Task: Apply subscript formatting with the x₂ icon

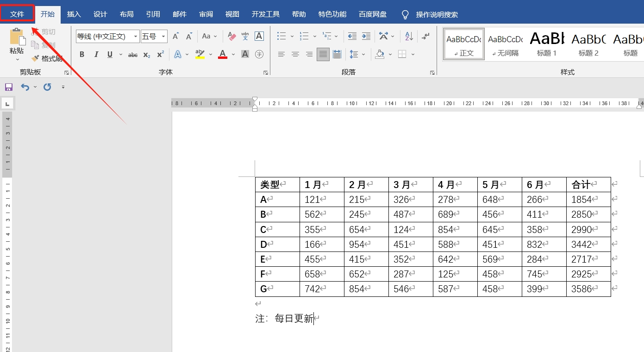Action: (x=146, y=54)
